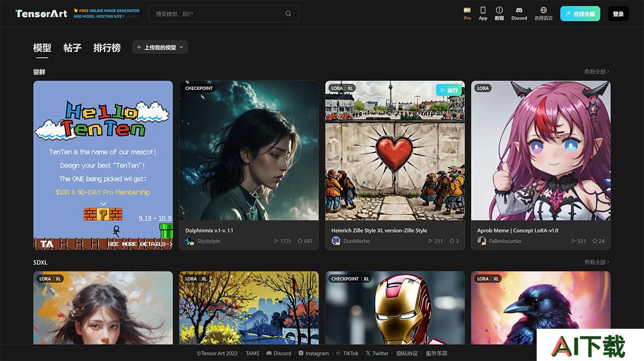Viewport: 644px width, 361px height.
Task: Click the Instagram icon in footer
Action: [x=301, y=353]
